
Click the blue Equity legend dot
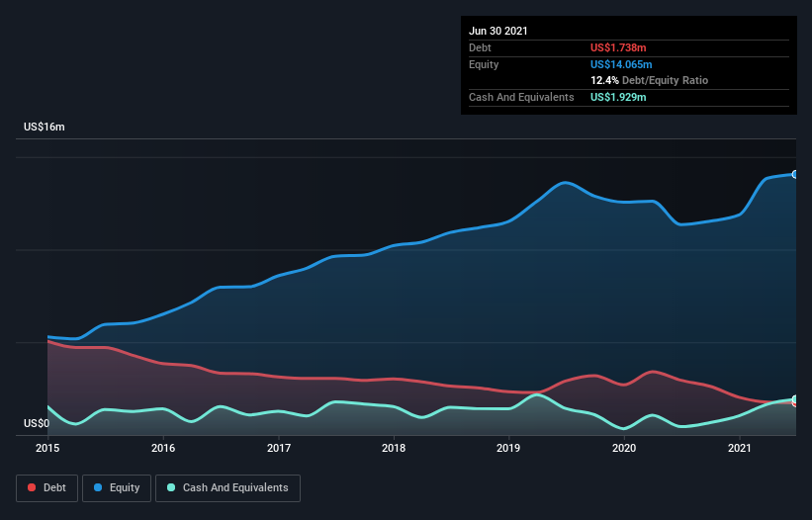pyautogui.click(x=98, y=487)
